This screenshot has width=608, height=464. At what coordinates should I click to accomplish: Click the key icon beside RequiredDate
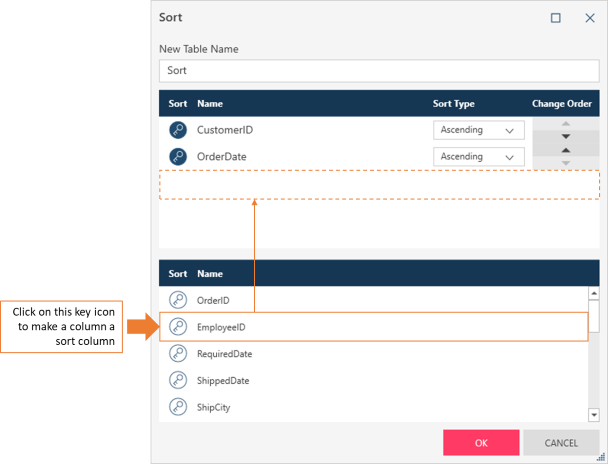click(178, 353)
